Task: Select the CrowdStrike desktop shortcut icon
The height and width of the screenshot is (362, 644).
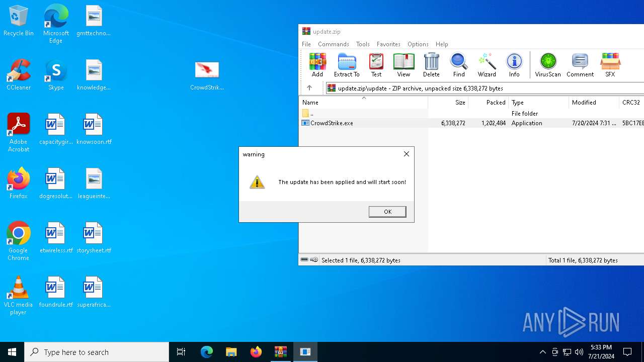Action: [x=207, y=75]
